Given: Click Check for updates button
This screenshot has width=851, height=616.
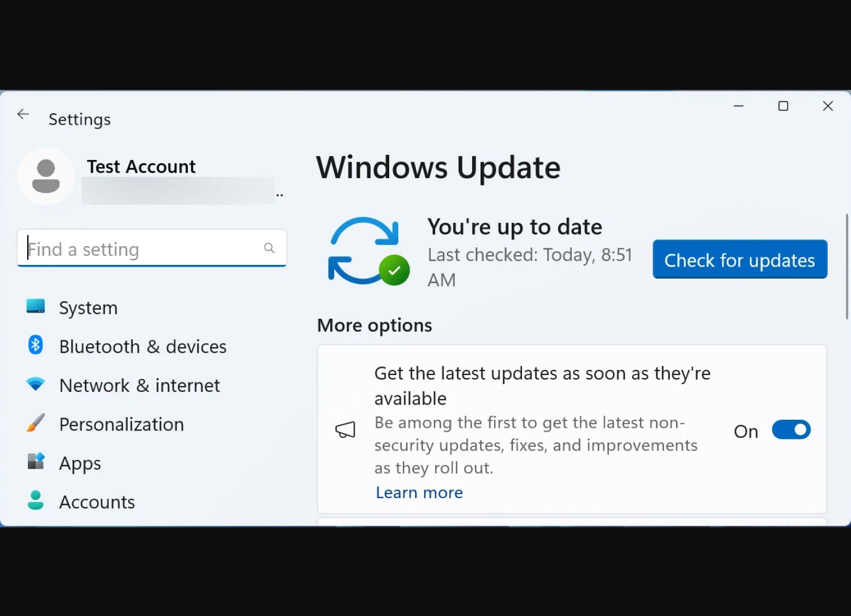Looking at the screenshot, I should [740, 260].
